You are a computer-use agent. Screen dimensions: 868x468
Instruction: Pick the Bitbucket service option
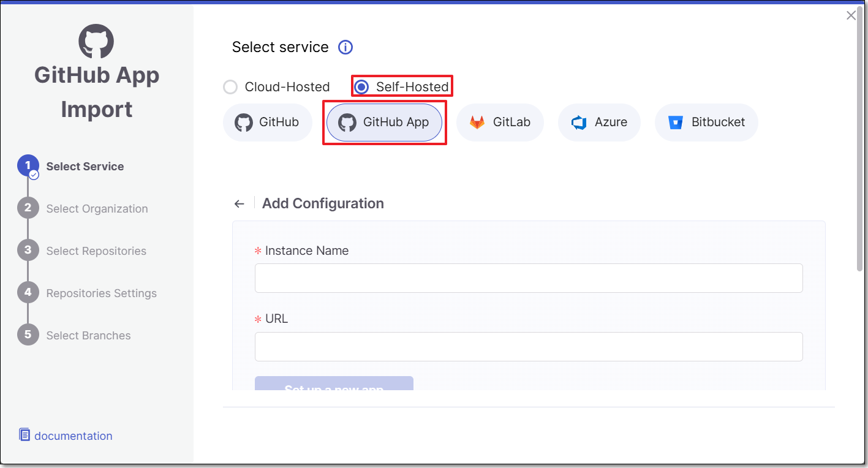[x=706, y=123]
